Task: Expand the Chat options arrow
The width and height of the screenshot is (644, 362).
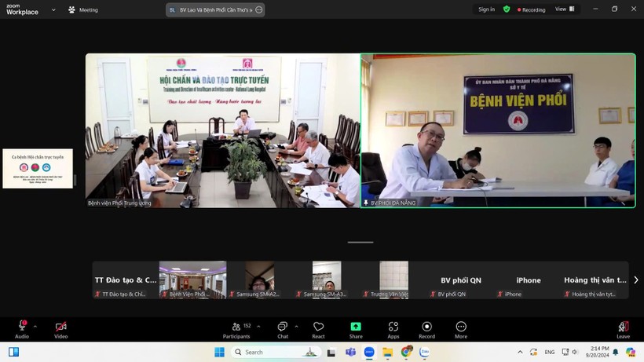Action: pyautogui.click(x=295, y=326)
